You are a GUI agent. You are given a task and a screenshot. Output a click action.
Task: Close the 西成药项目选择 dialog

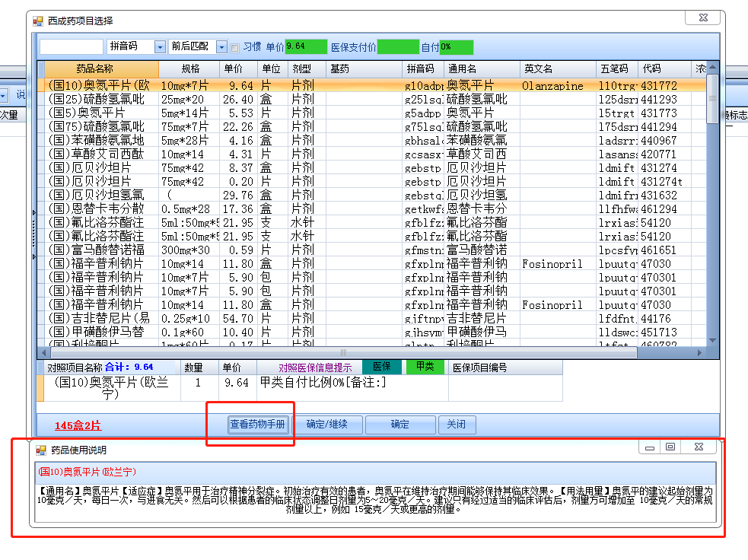(x=703, y=17)
